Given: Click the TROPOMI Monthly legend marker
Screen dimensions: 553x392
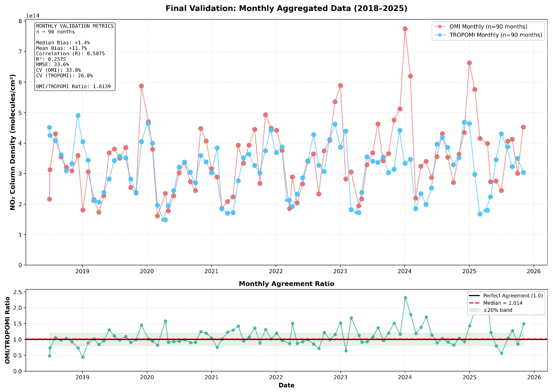Looking at the screenshot, I should [x=439, y=35].
